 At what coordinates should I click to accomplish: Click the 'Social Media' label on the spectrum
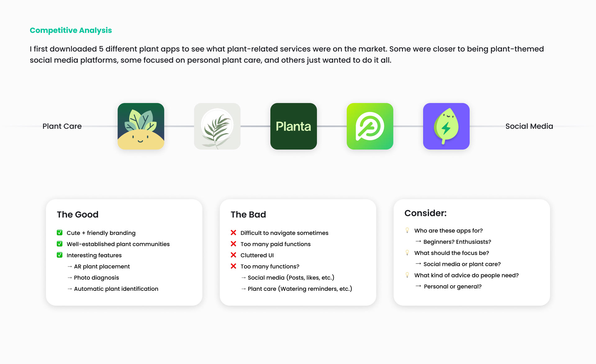(529, 126)
